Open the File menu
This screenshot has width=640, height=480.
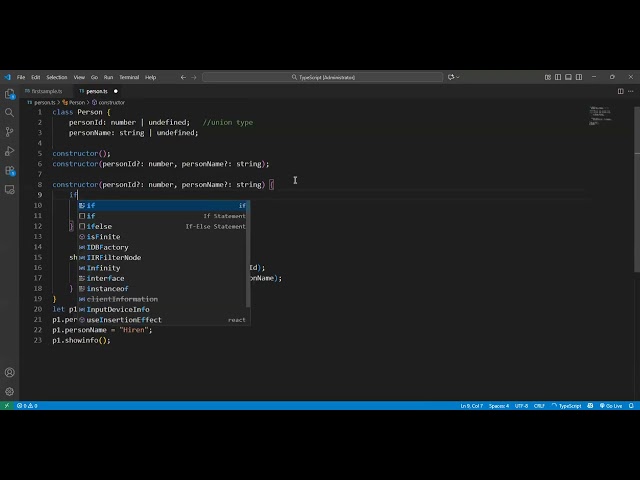[21, 77]
